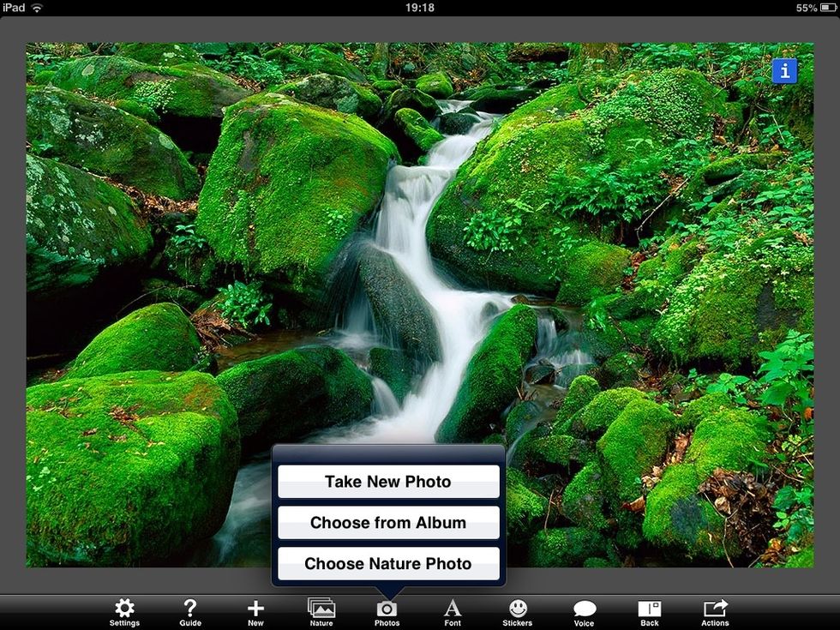The width and height of the screenshot is (840, 630).
Task: Tap the New plus icon
Action: [255, 610]
